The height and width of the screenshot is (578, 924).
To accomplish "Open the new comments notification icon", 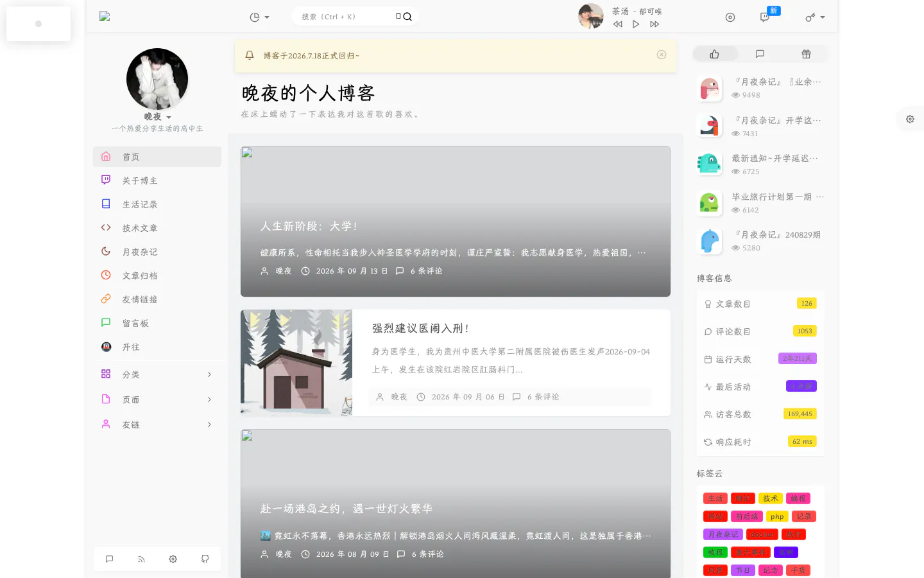I will (765, 17).
